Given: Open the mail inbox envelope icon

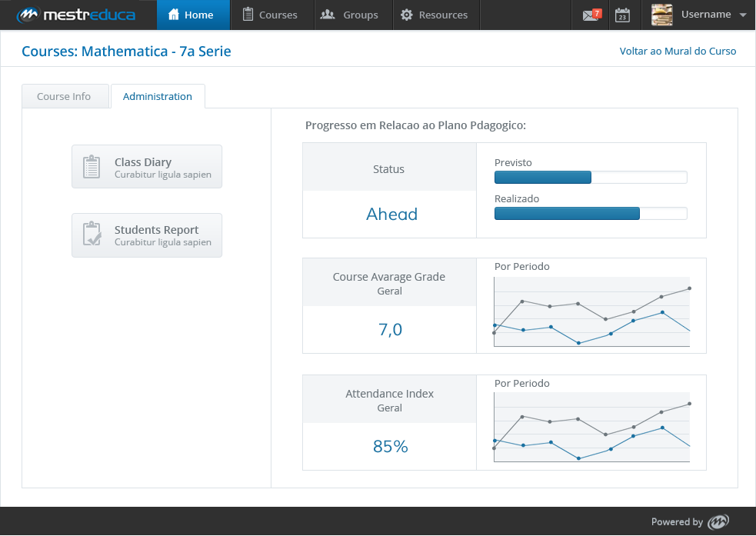Looking at the screenshot, I should point(591,15).
